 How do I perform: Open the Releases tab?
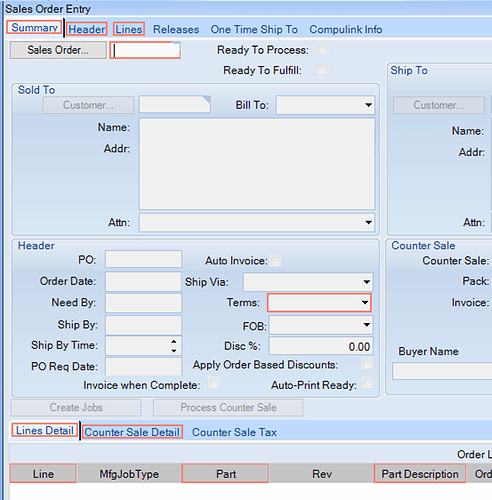176,29
